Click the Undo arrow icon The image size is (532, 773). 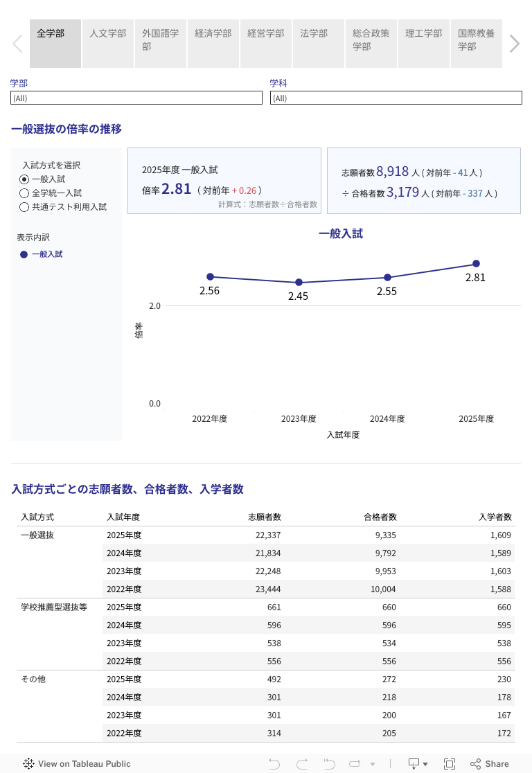click(274, 764)
